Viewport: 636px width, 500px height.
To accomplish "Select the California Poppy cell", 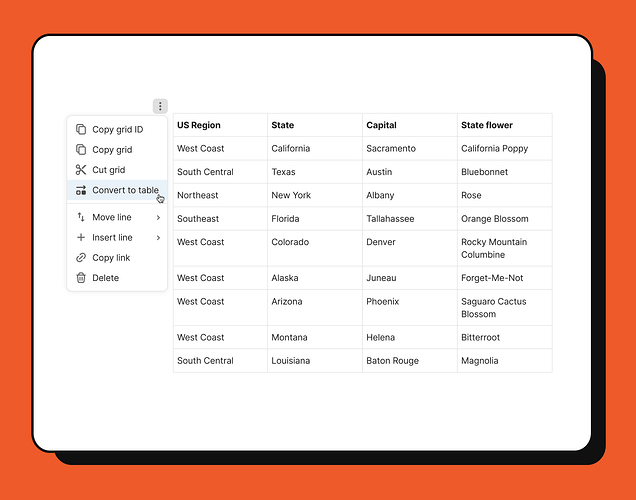I will pyautogui.click(x=505, y=148).
